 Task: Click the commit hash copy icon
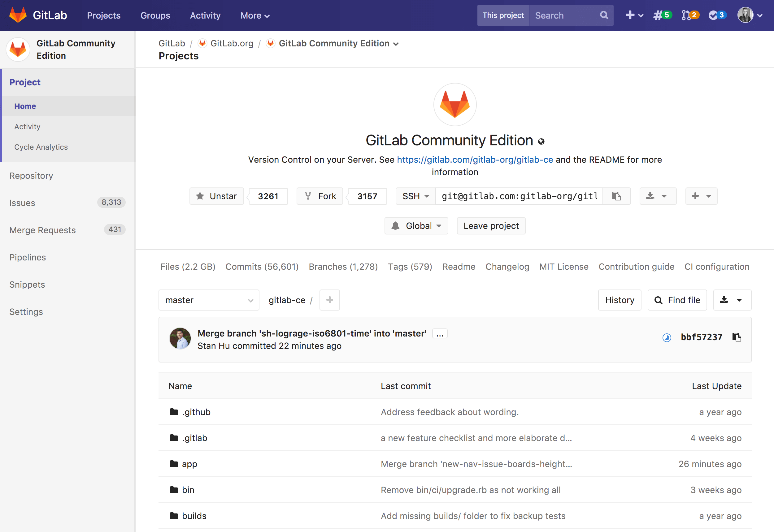pos(737,336)
